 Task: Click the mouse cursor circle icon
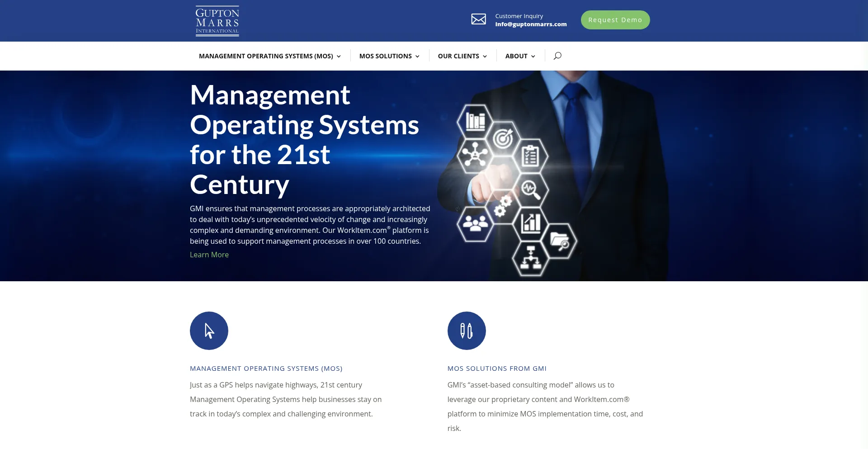pyautogui.click(x=209, y=331)
